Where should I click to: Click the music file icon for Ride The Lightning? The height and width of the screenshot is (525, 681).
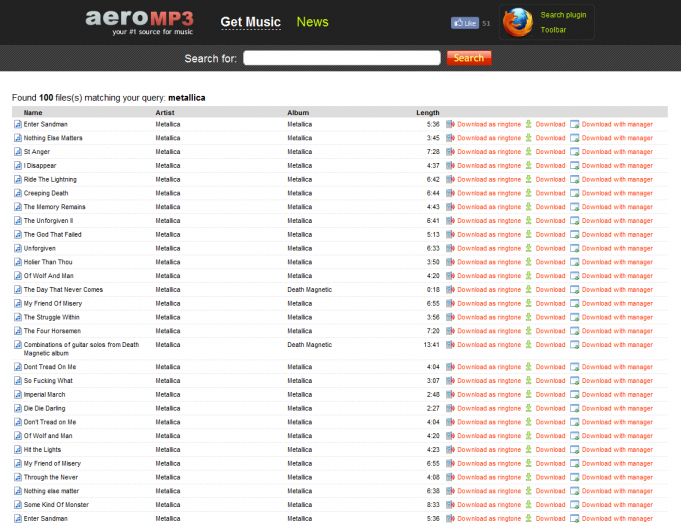coord(18,179)
